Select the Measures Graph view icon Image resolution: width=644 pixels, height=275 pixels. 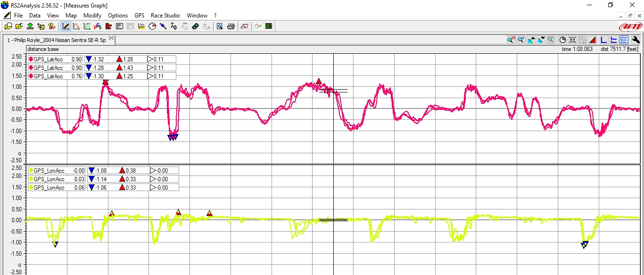click(x=66, y=26)
